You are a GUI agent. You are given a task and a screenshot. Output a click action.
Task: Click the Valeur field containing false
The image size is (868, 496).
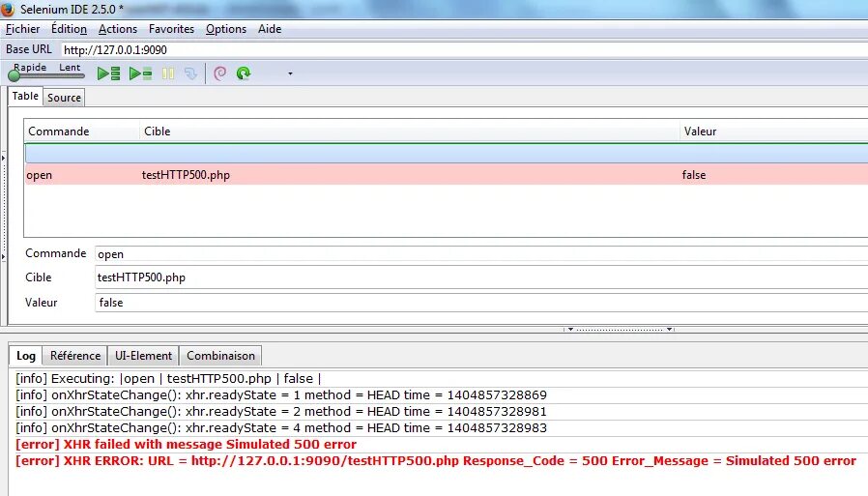(481, 303)
